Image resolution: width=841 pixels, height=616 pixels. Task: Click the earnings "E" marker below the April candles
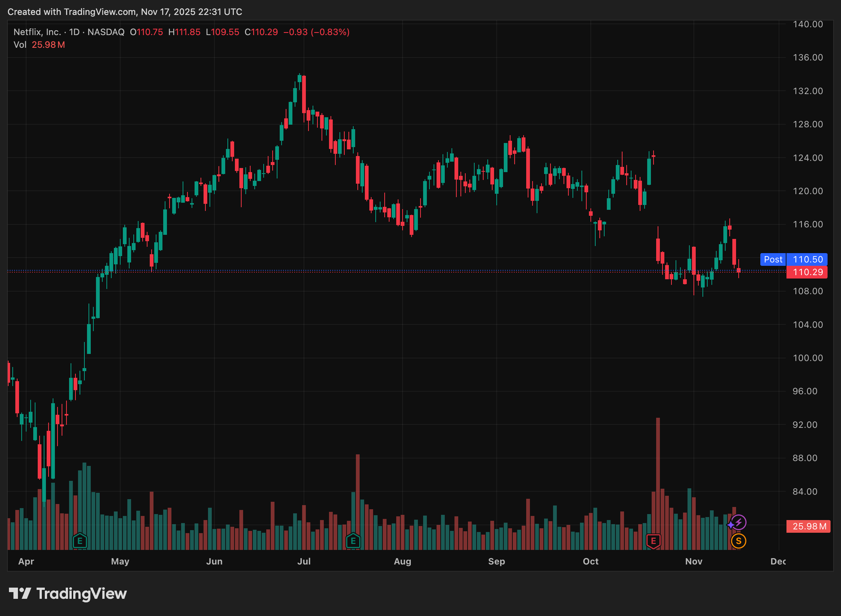coord(80,540)
